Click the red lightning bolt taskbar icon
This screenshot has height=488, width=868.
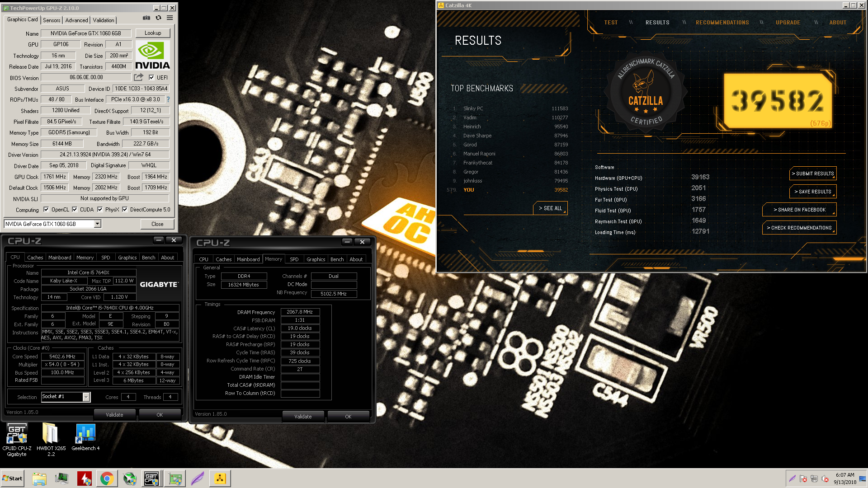85,479
